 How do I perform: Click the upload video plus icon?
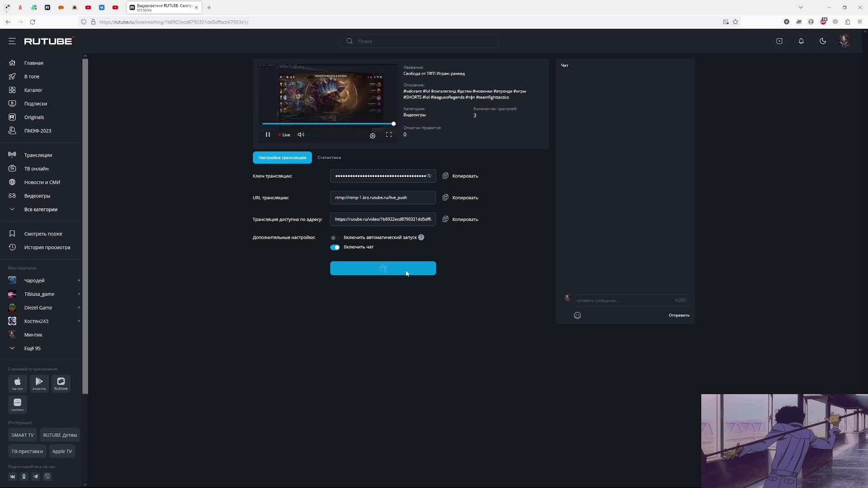pyautogui.click(x=779, y=41)
